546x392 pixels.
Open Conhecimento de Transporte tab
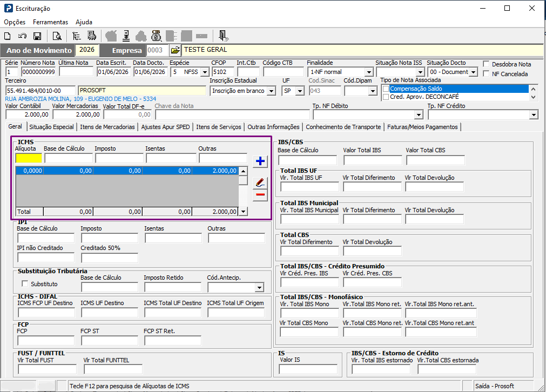[x=343, y=127]
